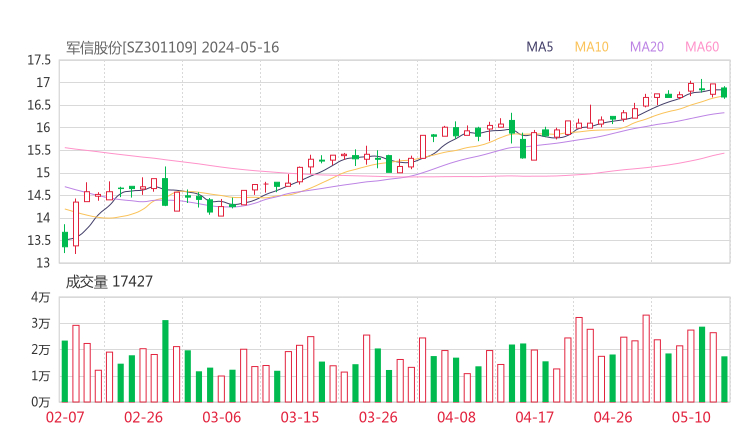Click the MA60 legend label

(702, 47)
